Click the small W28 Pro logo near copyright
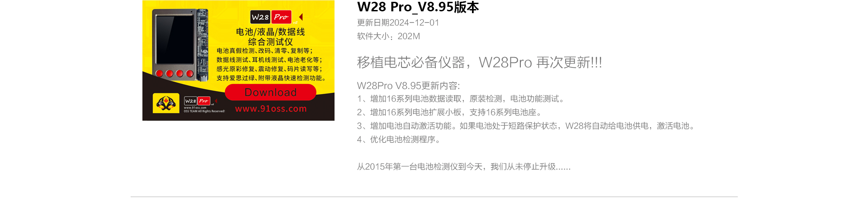 point(197,101)
